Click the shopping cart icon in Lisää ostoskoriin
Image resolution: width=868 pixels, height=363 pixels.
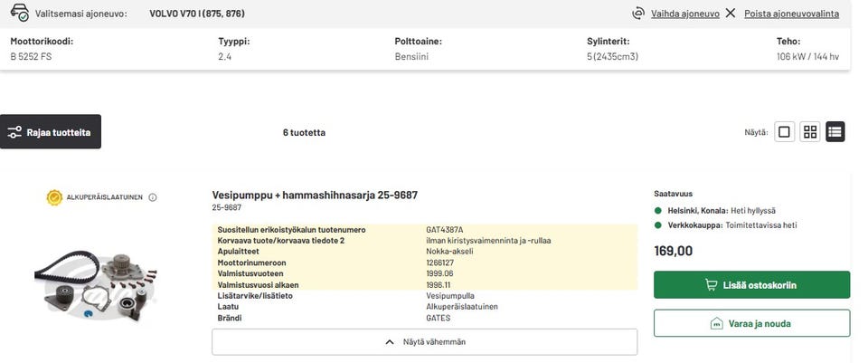click(x=712, y=285)
